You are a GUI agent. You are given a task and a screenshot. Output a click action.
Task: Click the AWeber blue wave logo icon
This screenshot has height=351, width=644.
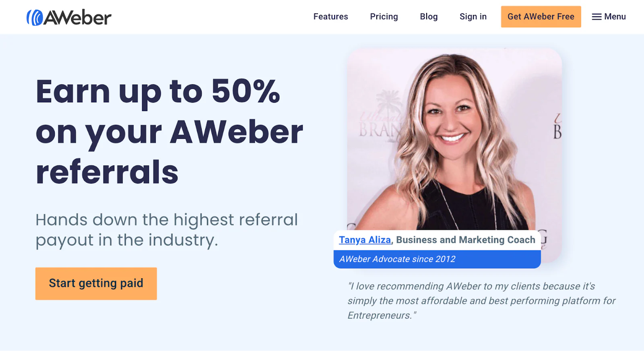click(x=35, y=17)
